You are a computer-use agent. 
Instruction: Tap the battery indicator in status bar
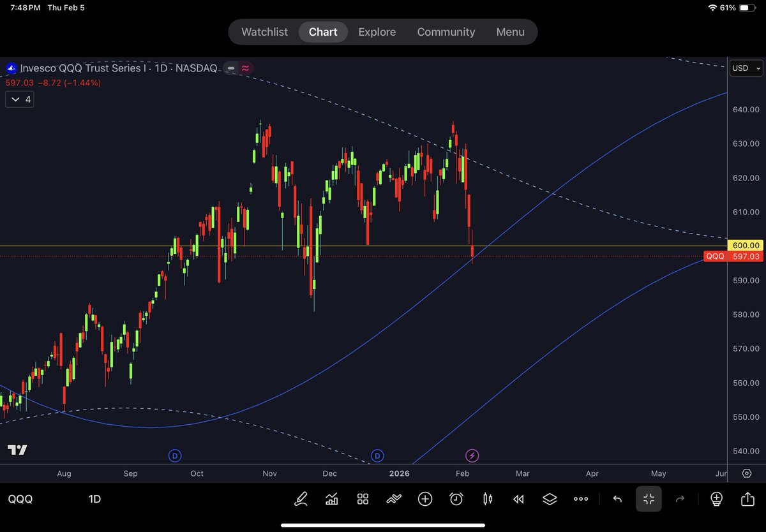tap(747, 8)
